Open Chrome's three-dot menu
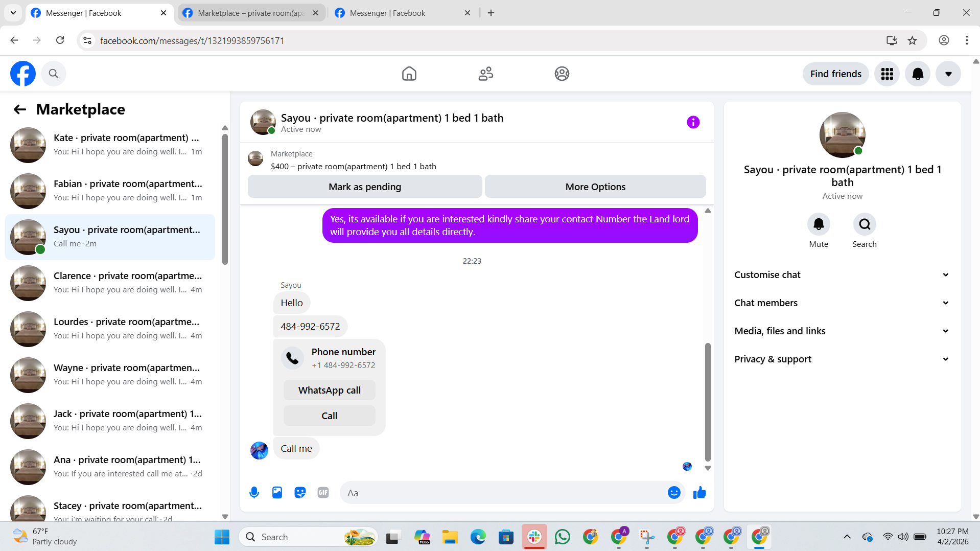Viewport: 980px width, 551px height. coord(967,40)
